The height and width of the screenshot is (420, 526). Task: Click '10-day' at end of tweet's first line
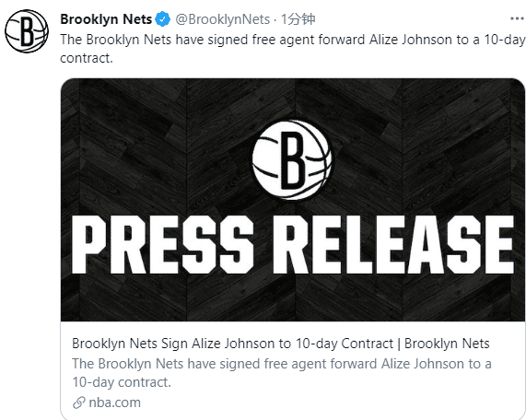[505, 40]
